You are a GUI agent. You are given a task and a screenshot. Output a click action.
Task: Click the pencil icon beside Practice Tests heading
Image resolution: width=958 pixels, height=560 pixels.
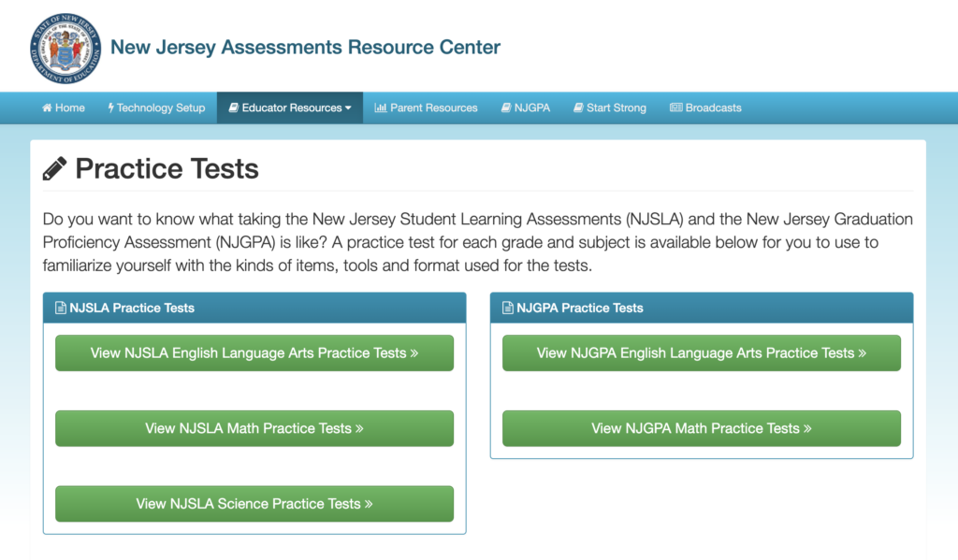[x=54, y=168]
